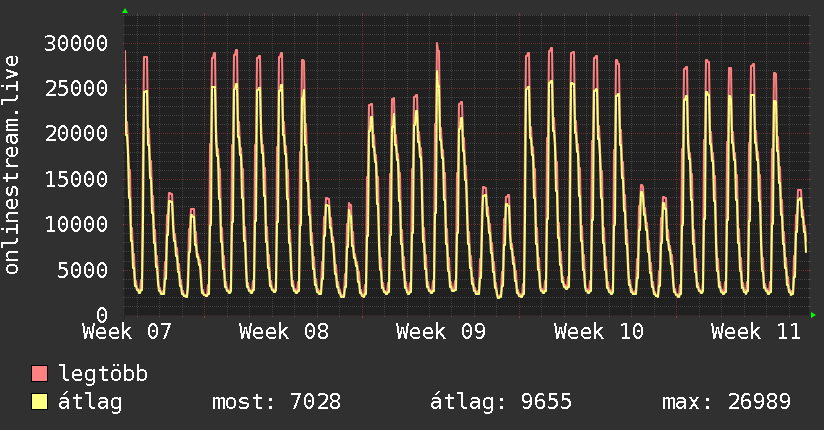Click the Week 09 axis label
This screenshot has height=430, width=824.
tap(441, 332)
